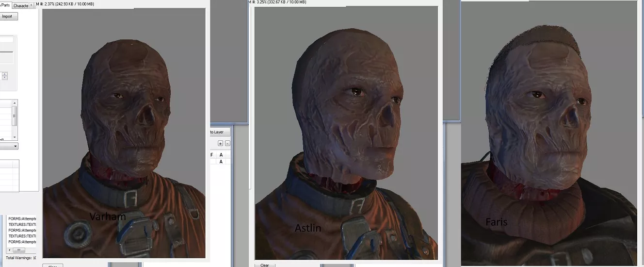
Task: Click the tab strip left scroll arrow
Action: coord(32,5)
